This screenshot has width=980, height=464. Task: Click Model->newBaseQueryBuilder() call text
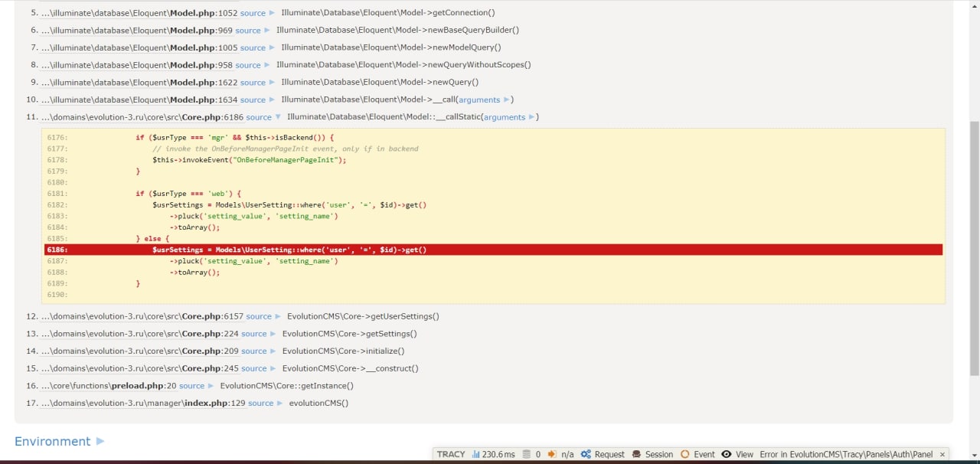(x=397, y=31)
